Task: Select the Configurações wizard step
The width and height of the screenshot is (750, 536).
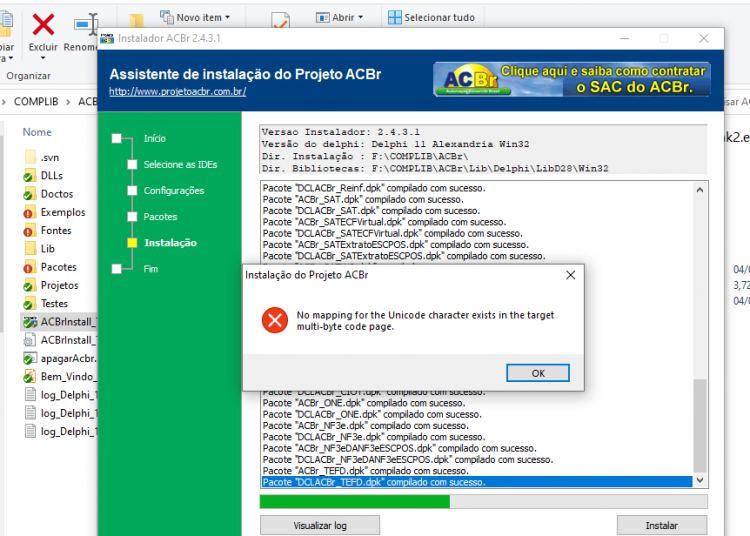Action: click(174, 191)
